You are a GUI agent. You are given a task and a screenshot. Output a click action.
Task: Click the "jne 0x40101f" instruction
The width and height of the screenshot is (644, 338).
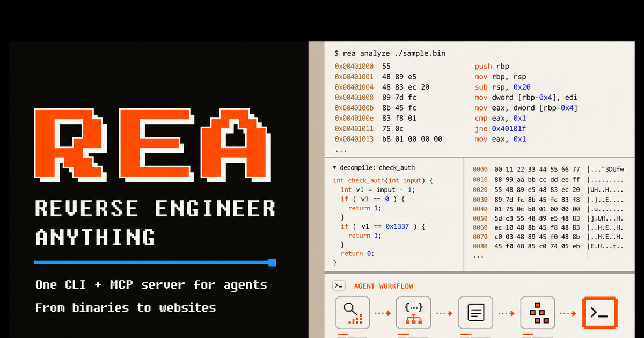(501, 129)
